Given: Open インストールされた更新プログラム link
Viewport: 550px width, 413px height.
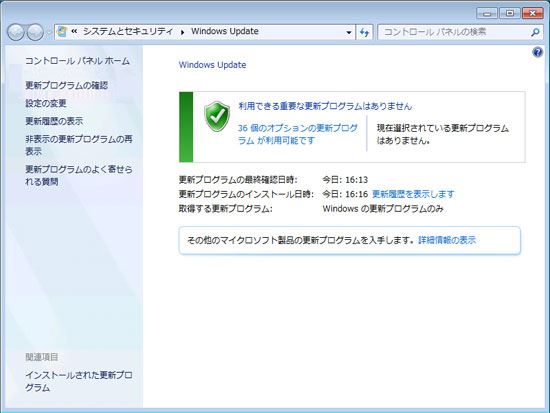Looking at the screenshot, I should [79, 381].
